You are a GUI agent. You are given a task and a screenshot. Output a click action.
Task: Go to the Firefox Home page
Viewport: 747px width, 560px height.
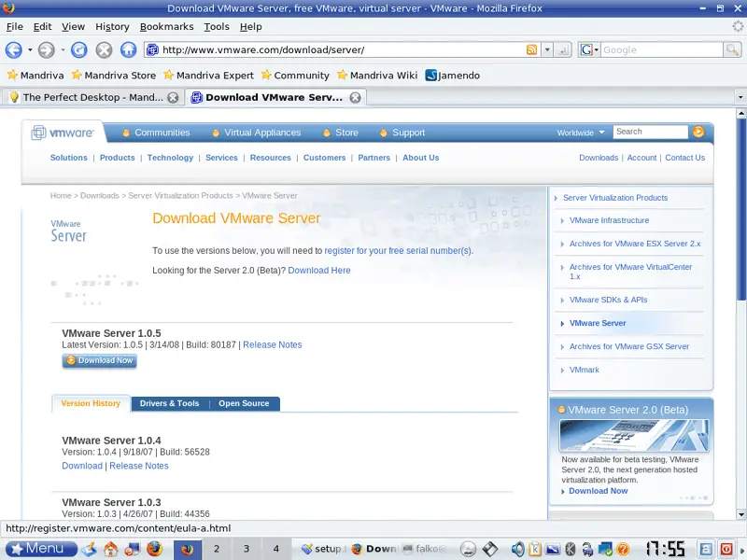click(128, 49)
